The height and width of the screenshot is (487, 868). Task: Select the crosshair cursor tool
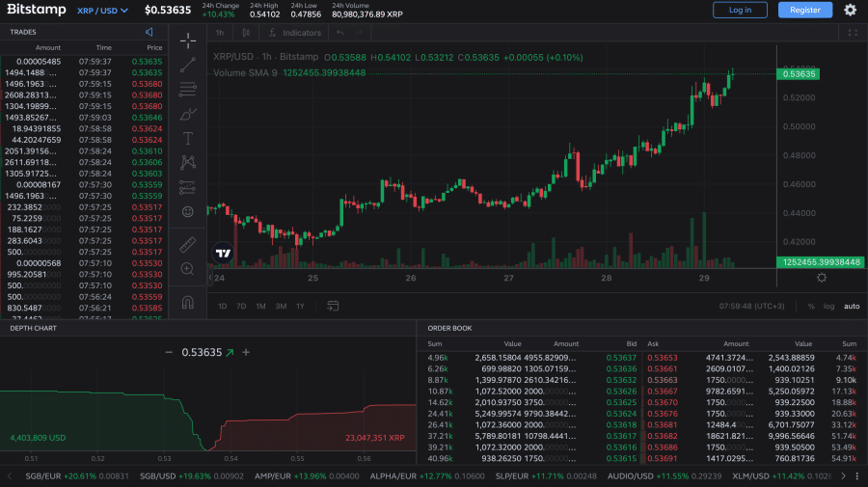point(188,41)
